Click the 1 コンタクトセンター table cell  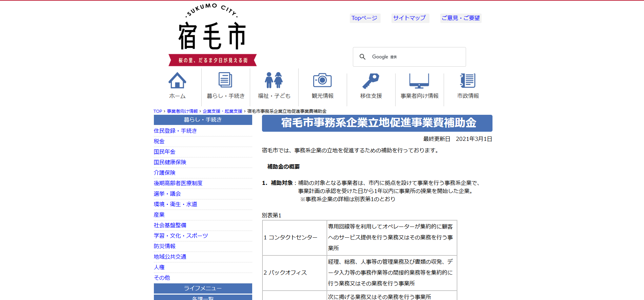coord(295,238)
